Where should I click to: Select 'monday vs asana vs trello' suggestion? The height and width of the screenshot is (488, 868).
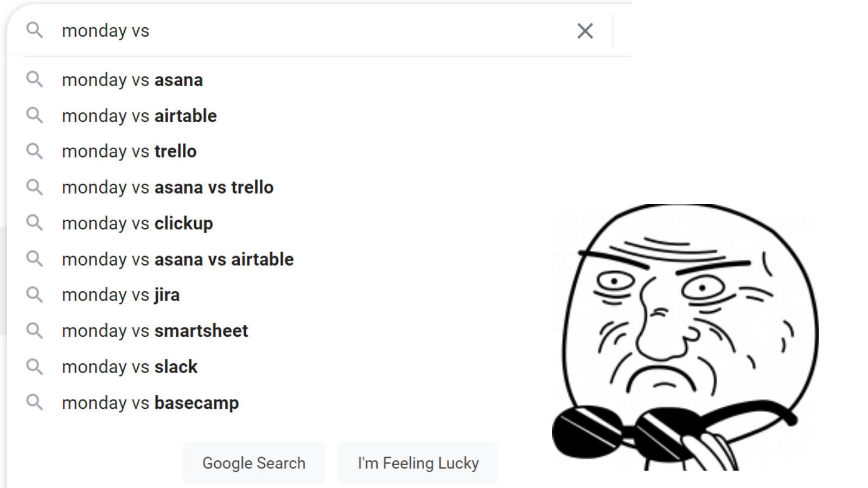click(x=168, y=188)
